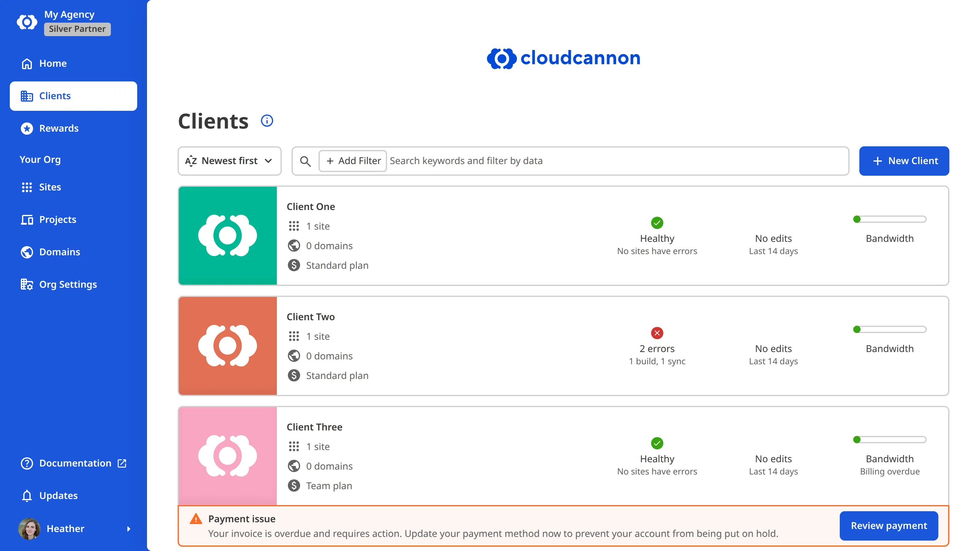Open Org Settings in the sidebar
Image resolution: width=980 pixels, height=551 pixels.
tap(73, 284)
